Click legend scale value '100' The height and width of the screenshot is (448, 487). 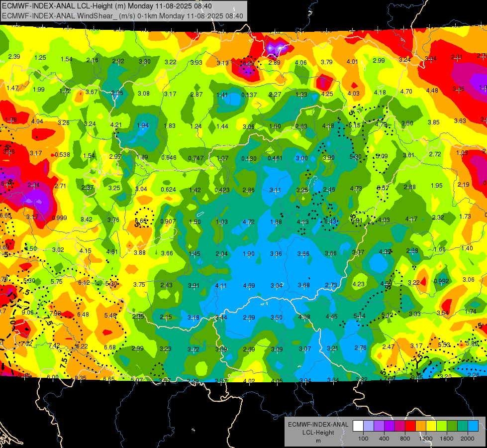tap(363, 439)
